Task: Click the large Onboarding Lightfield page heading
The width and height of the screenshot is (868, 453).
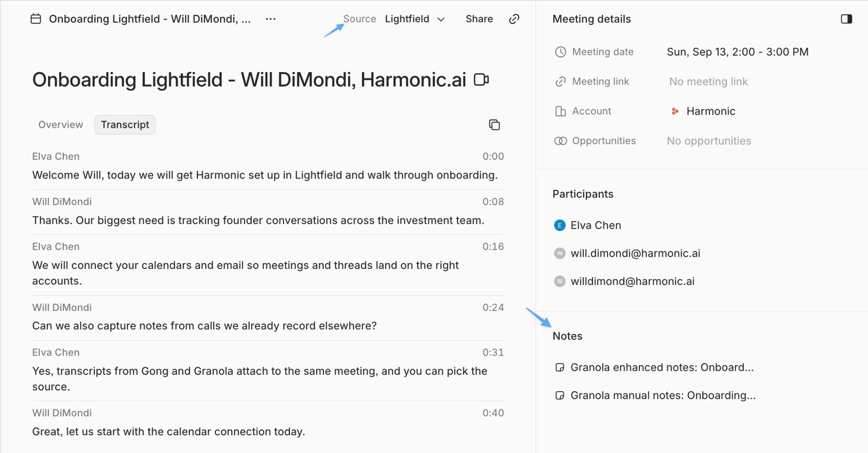Action: tap(249, 80)
